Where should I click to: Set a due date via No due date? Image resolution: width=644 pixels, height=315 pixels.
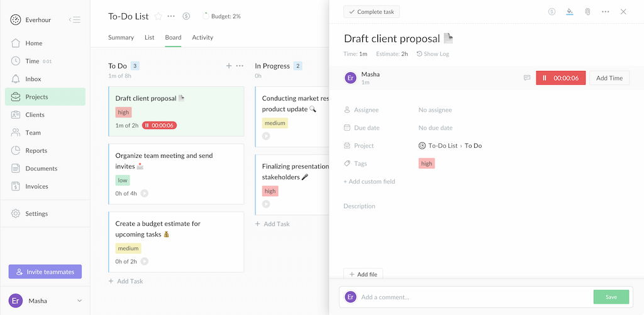coord(435,128)
